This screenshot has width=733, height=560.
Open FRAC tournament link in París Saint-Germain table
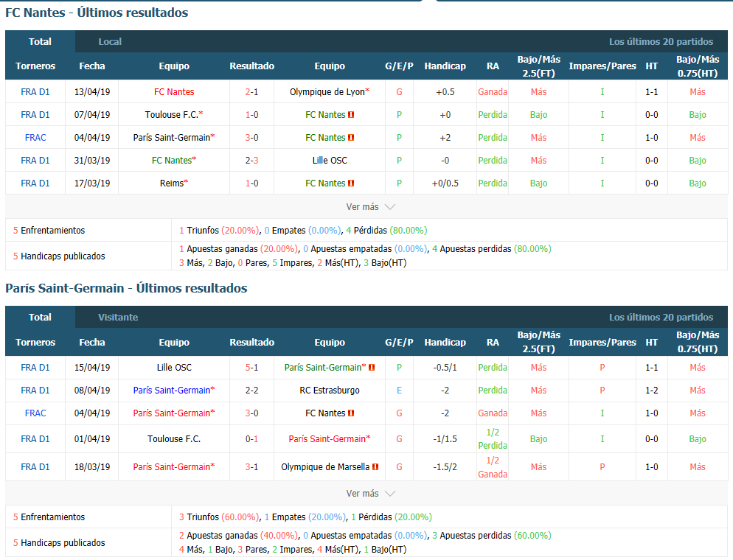tap(35, 413)
